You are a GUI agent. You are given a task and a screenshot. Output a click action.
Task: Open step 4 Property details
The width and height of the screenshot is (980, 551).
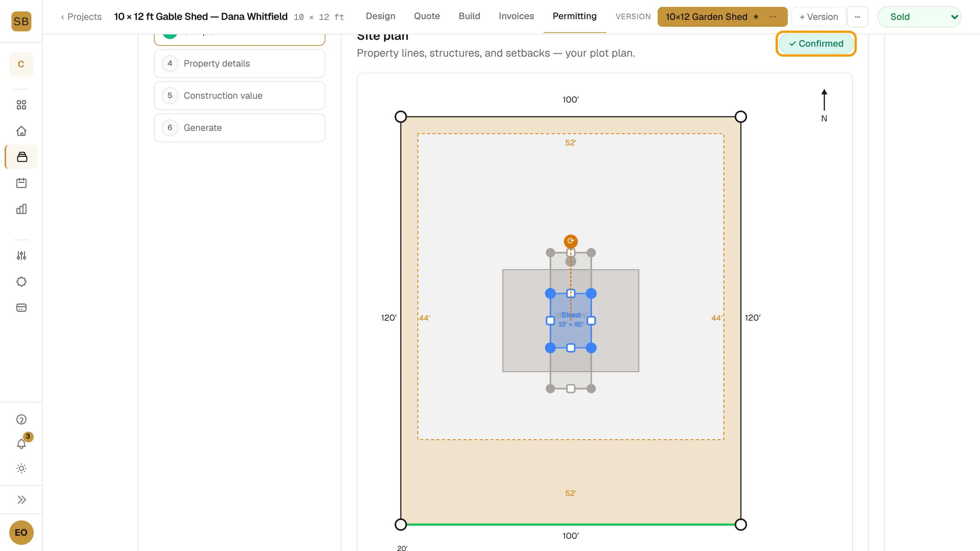[240, 64]
